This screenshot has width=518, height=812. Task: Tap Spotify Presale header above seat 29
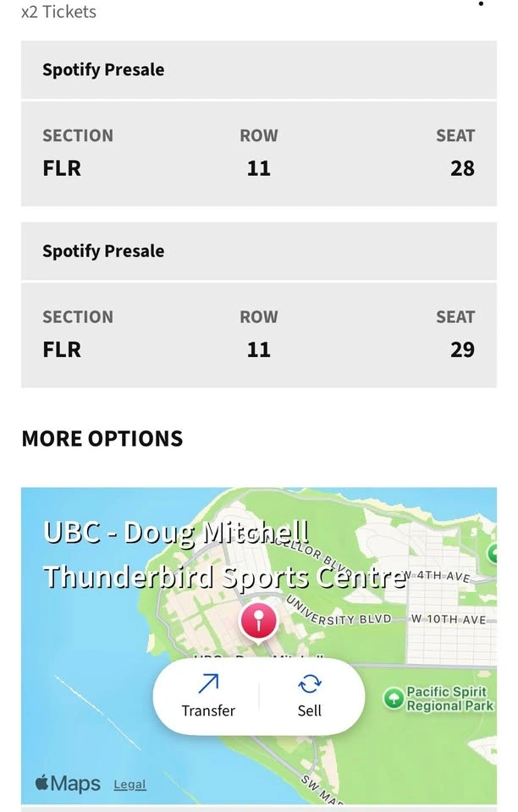tap(103, 251)
